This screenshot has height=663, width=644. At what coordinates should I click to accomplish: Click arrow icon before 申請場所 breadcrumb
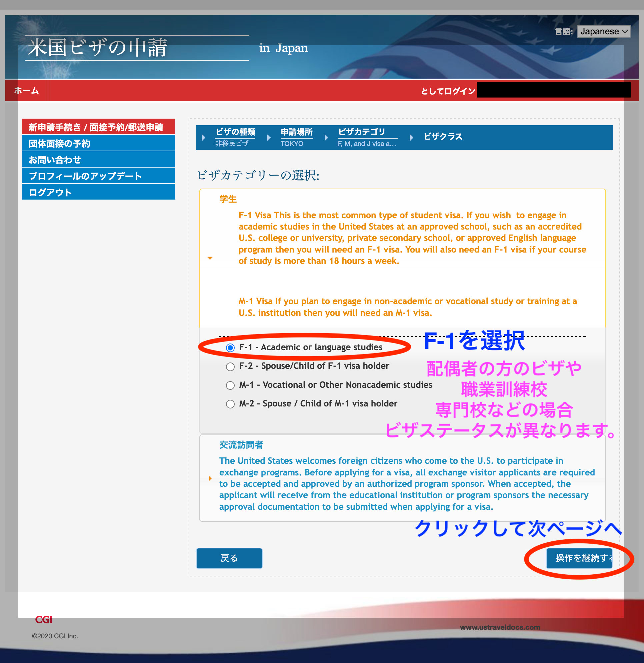coord(269,138)
